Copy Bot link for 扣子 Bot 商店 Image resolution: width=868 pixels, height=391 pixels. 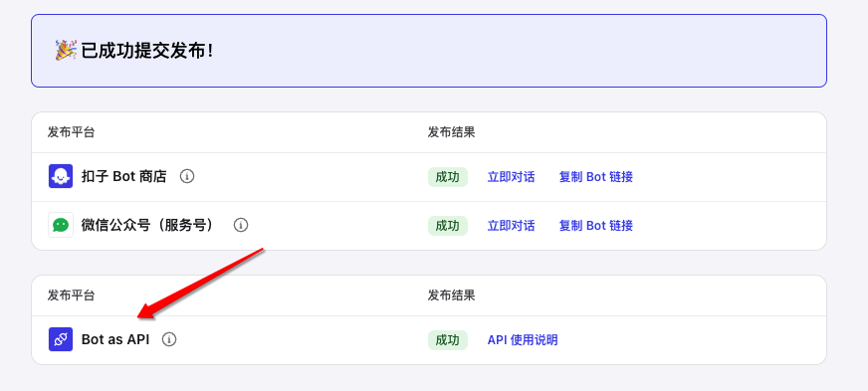[595, 177]
